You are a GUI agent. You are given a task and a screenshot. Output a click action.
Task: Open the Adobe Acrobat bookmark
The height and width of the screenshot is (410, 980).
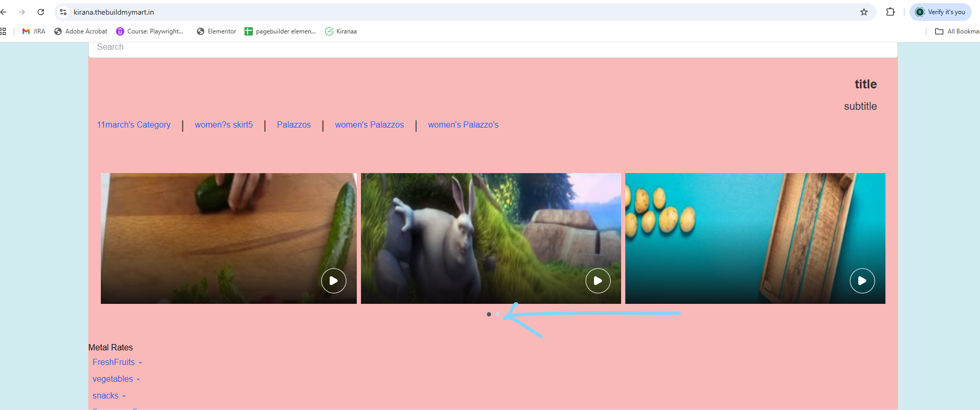[81, 31]
